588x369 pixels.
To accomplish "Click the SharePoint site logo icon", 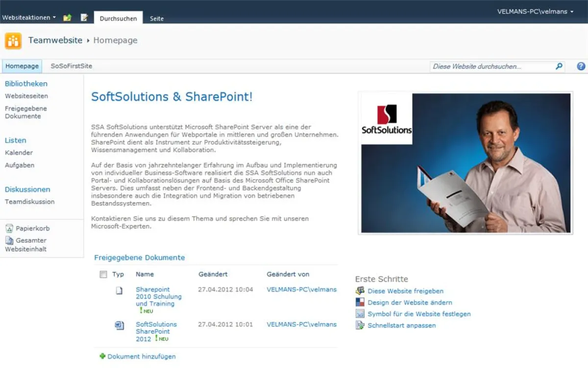I will (13, 40).
